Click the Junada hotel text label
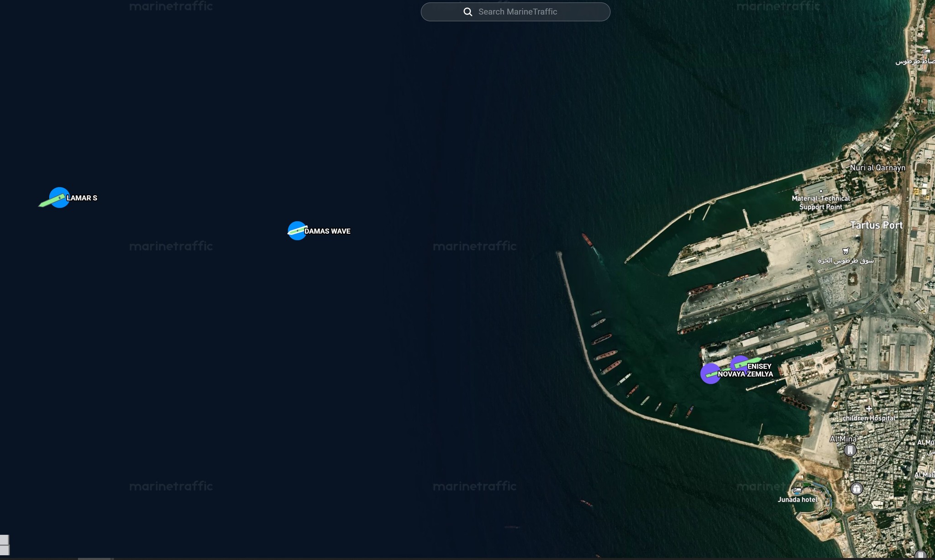The image size is (935, 560). pyautogui.click(x=797, y=500)
